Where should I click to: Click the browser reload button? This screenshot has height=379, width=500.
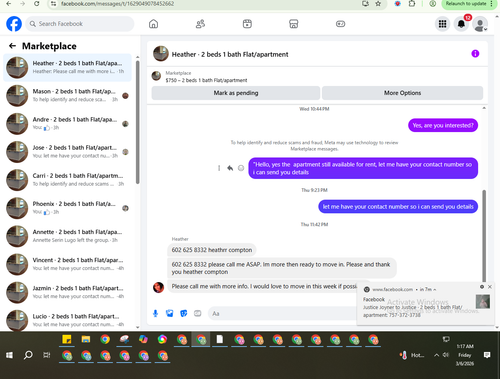[x=37, y=4]
